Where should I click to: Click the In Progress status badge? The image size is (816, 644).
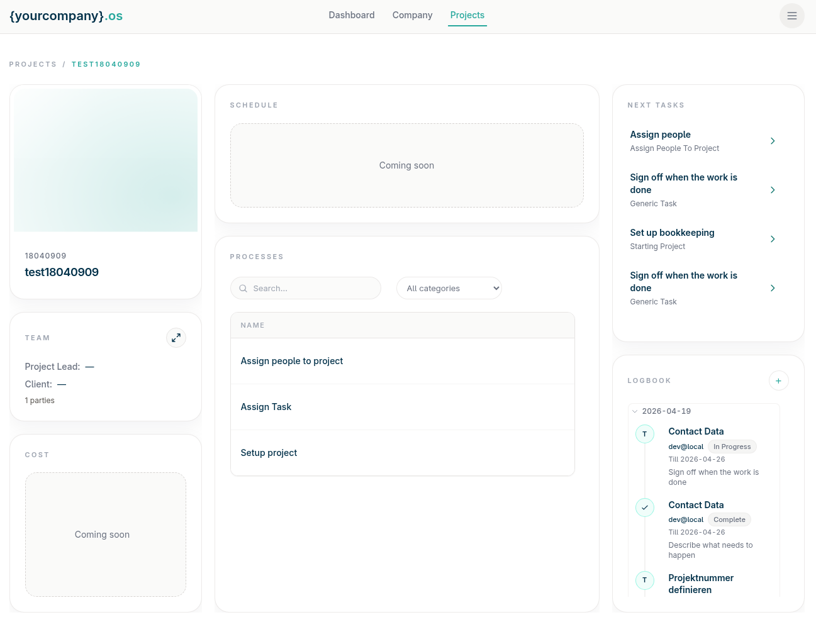pos(732,447)
